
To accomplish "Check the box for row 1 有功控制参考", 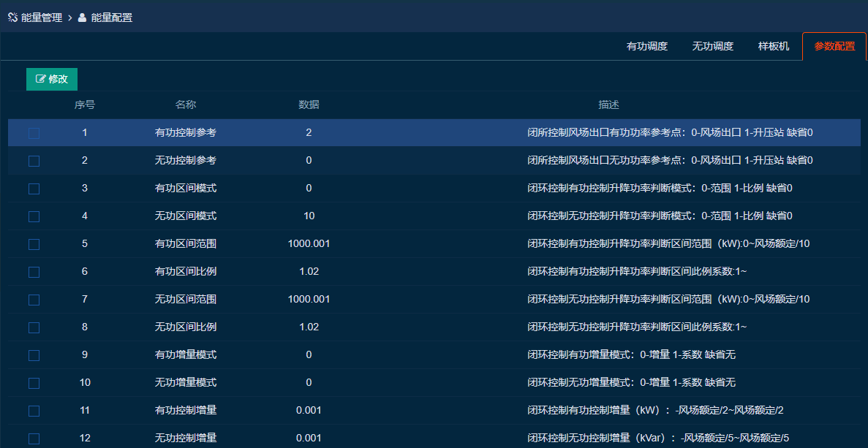I will coord(34,133).
